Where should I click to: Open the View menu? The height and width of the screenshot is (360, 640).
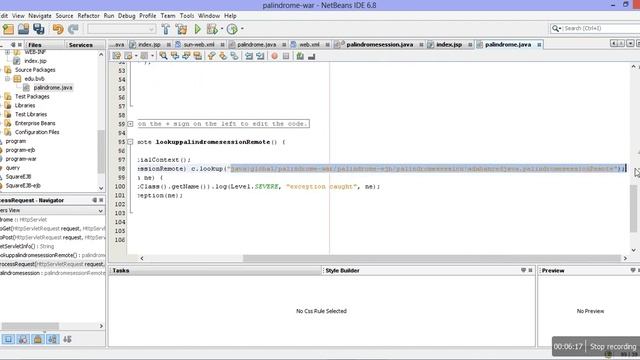[18, 16]
